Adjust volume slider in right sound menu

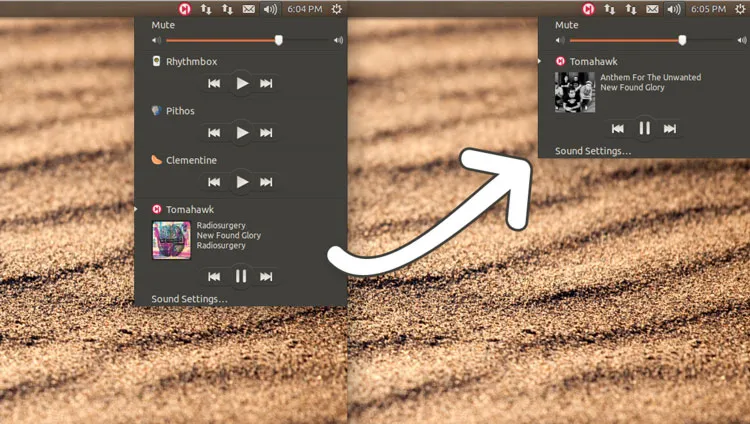pyautogui.click(x=651, y=40)
